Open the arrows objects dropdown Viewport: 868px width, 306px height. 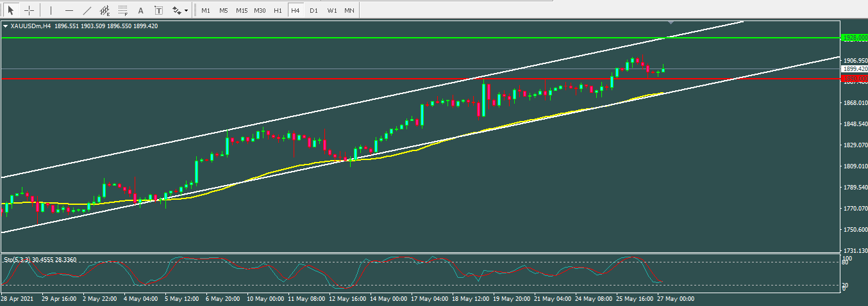point(180,10)
